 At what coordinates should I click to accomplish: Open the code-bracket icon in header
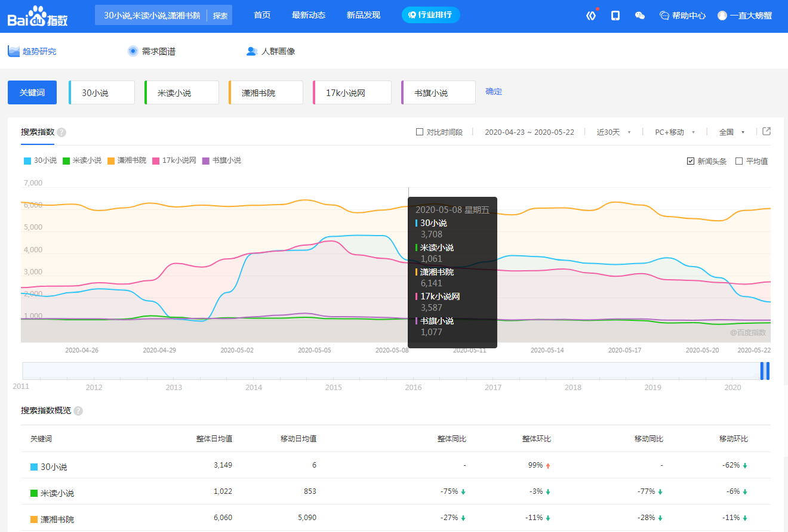tap(591, 16)
